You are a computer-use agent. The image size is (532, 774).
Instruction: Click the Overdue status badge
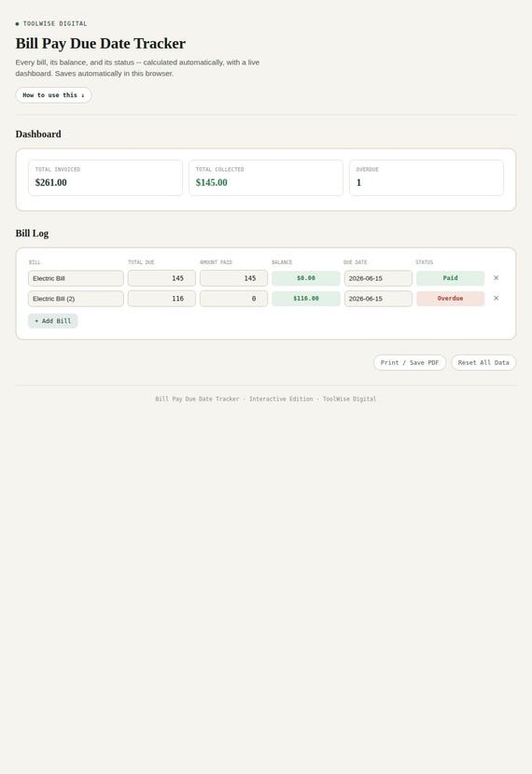(450, 299)
